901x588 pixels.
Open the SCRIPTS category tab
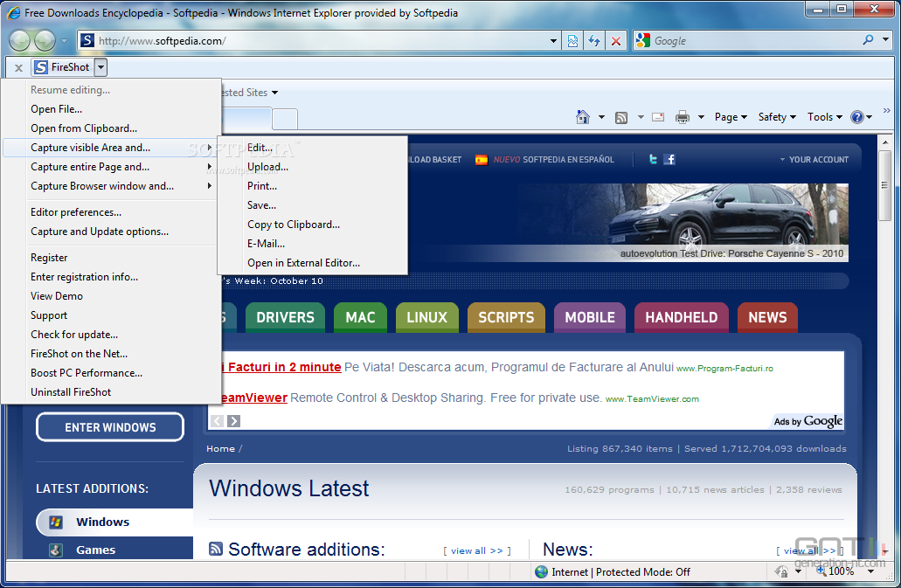pyautogui.click(x=506, y=317)
